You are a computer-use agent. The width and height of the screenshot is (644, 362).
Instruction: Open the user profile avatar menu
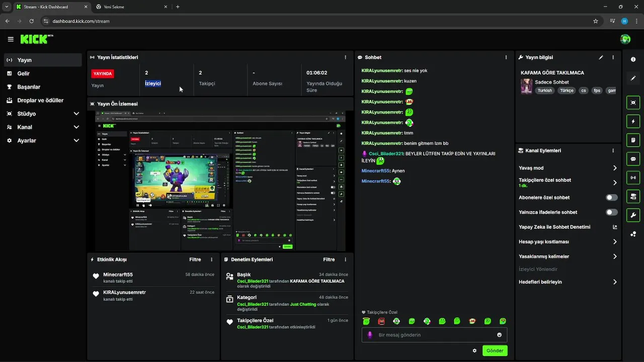(625, 39)
